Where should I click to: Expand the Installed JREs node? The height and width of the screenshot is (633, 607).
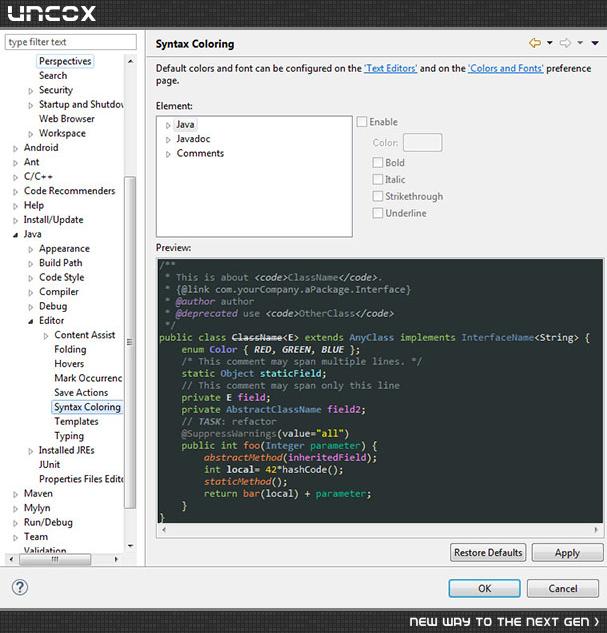point(31,451)
